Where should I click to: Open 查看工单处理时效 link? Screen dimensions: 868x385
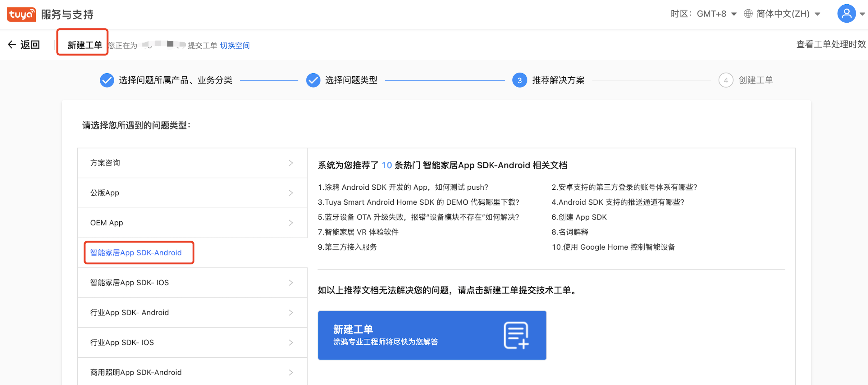831,44
